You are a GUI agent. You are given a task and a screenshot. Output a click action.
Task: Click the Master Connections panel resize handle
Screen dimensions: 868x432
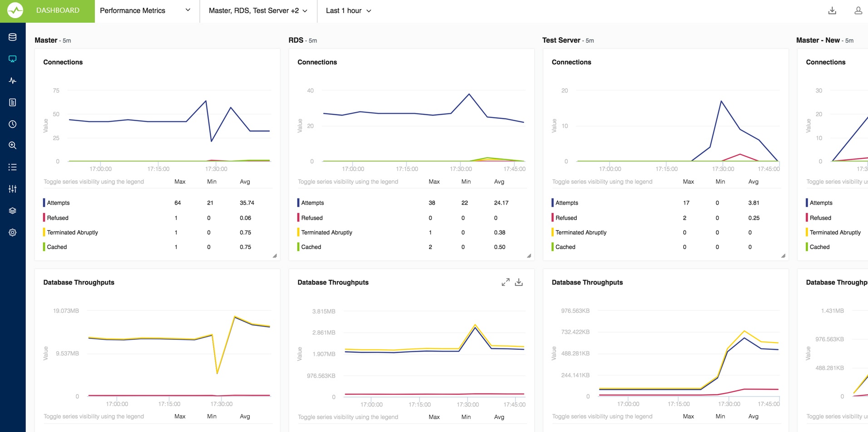(x=275, y=256)
